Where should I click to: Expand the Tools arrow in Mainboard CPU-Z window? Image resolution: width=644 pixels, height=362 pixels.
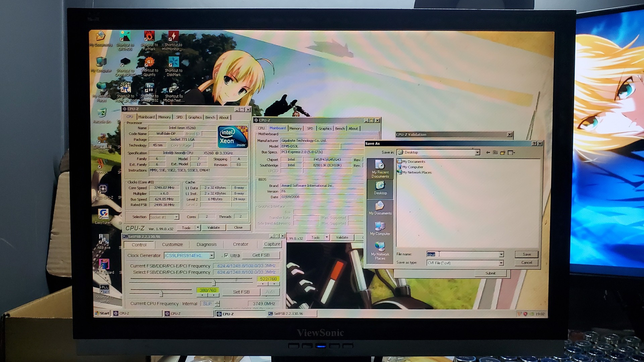[x=327, y=237]
